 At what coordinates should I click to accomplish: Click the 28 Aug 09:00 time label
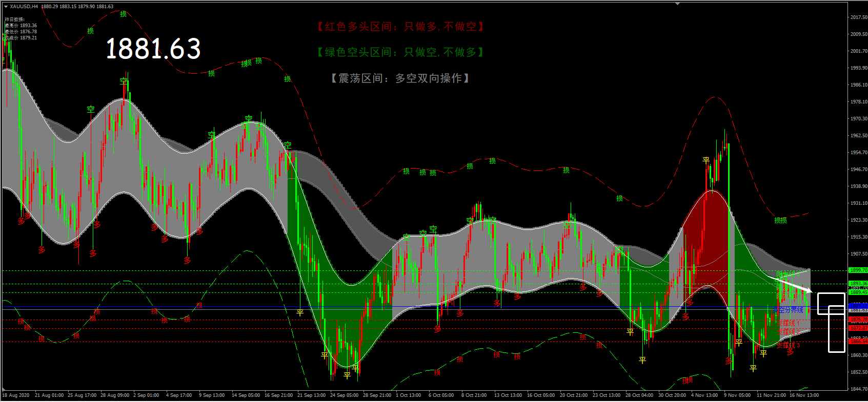(115, 395)
